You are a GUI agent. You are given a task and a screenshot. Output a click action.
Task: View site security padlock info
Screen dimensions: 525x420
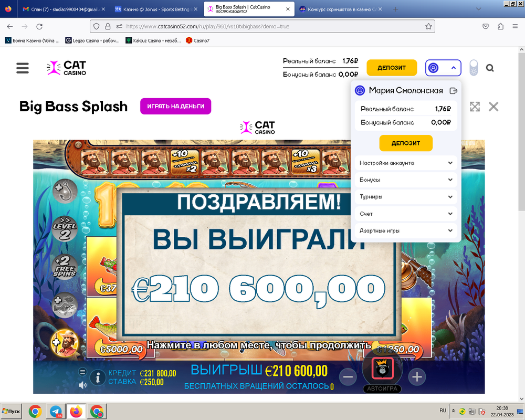point(108,26)
